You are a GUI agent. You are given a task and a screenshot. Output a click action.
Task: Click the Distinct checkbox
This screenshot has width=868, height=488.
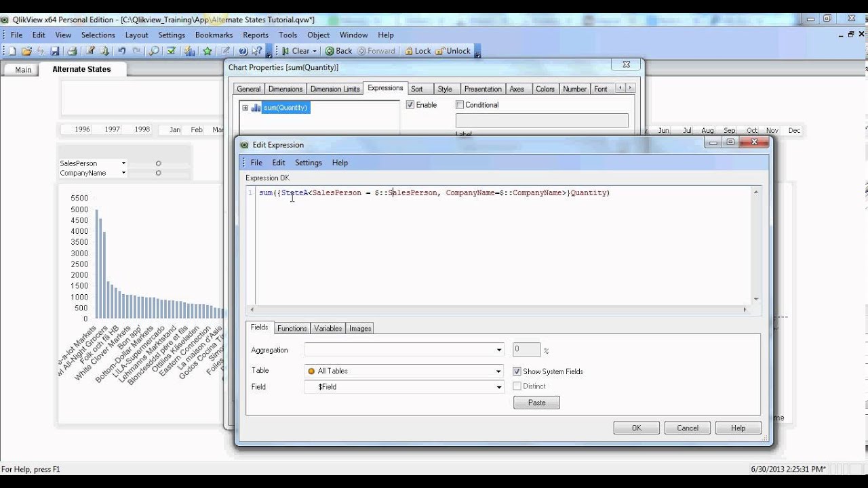(517, 386)
